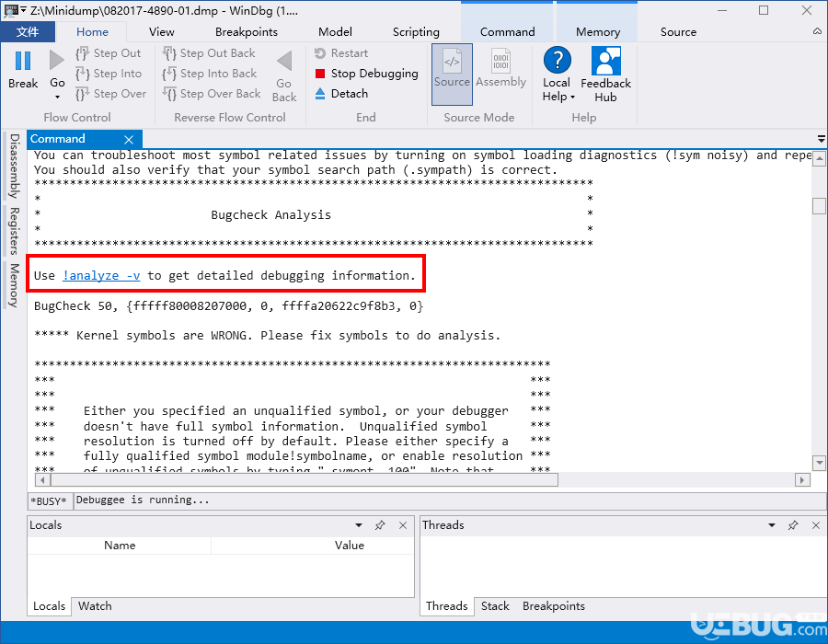Stop Debugging via red square
828x644 pixels.
320,74
